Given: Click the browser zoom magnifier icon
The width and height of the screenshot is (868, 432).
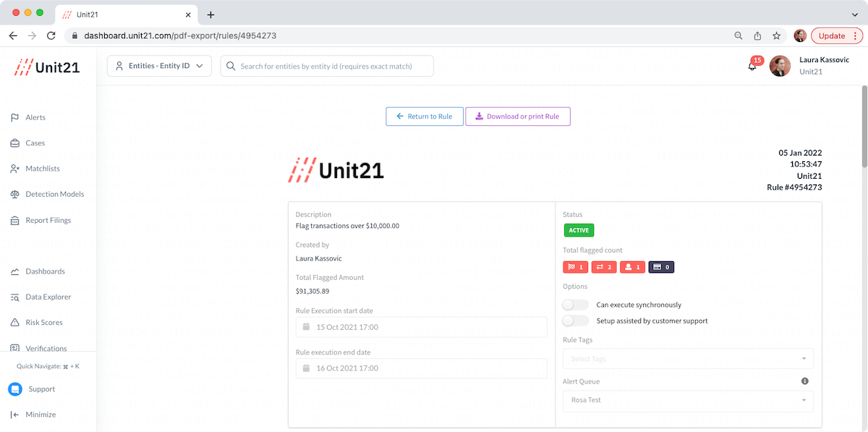Looking at the screenshot, I should point(739,35).
